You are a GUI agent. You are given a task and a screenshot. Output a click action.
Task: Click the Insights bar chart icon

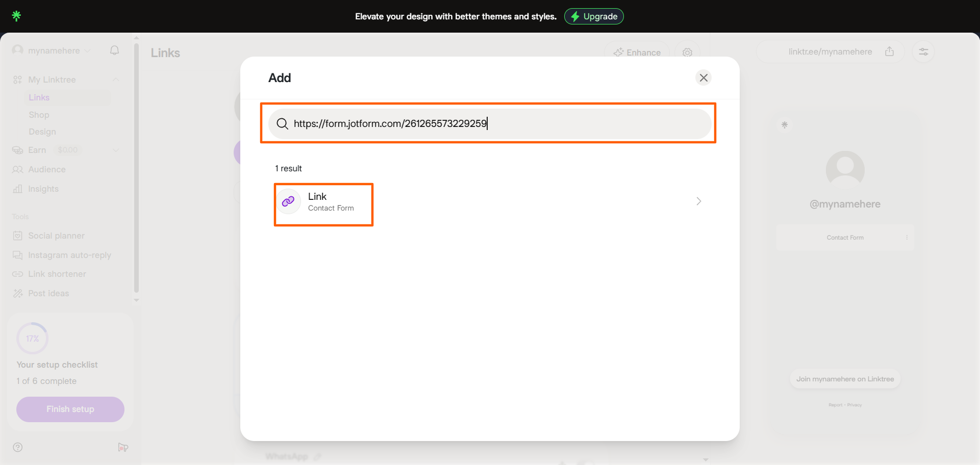coord(18,189)
